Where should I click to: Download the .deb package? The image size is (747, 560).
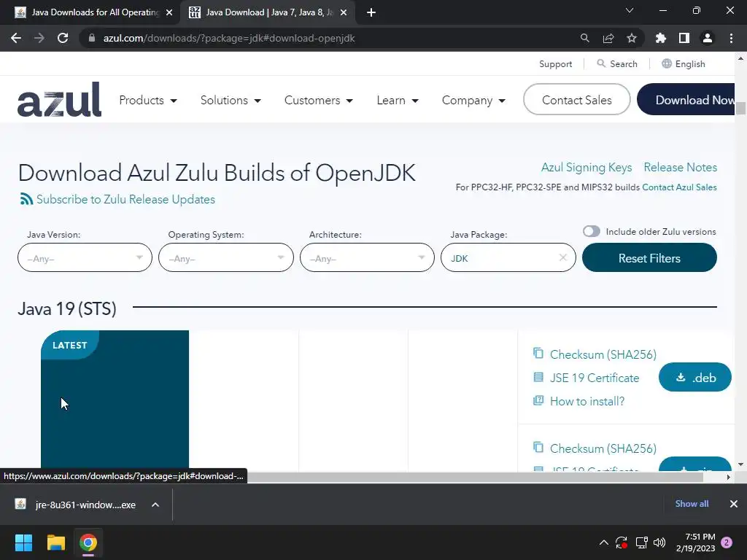pyautogui.click(x=695, y=377)
